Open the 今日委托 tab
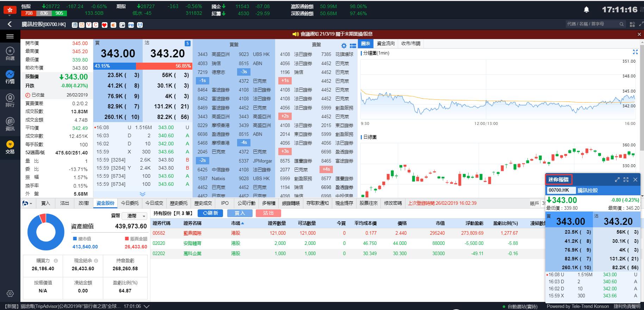644x310 pixels. click(130, 203)
